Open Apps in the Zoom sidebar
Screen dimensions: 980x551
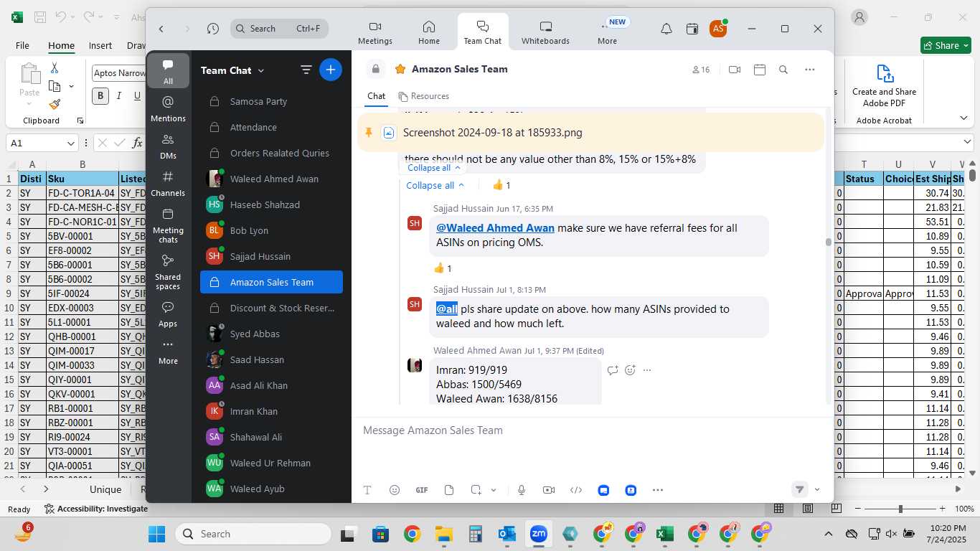coord(168,314)
